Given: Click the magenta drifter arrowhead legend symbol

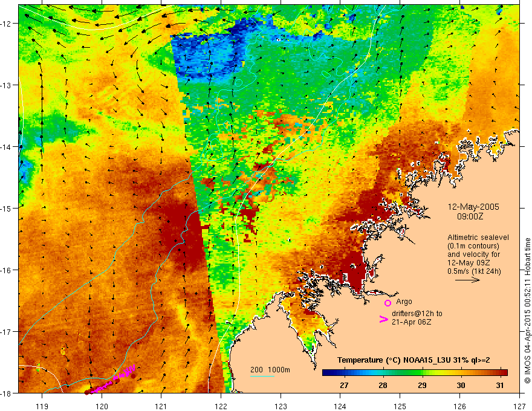Looking at the screenshot, I should coord(383,319).
